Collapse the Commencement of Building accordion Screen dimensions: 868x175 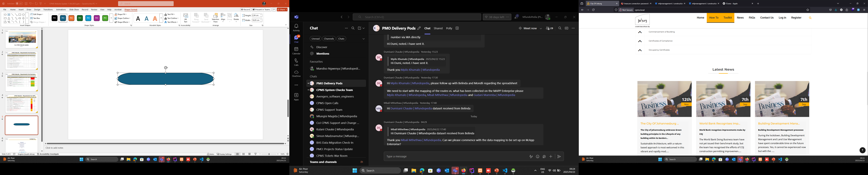[640, 32]
